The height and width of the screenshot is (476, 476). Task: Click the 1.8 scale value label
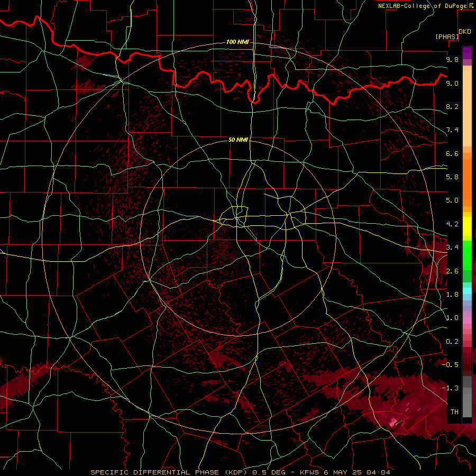(452, 295)
